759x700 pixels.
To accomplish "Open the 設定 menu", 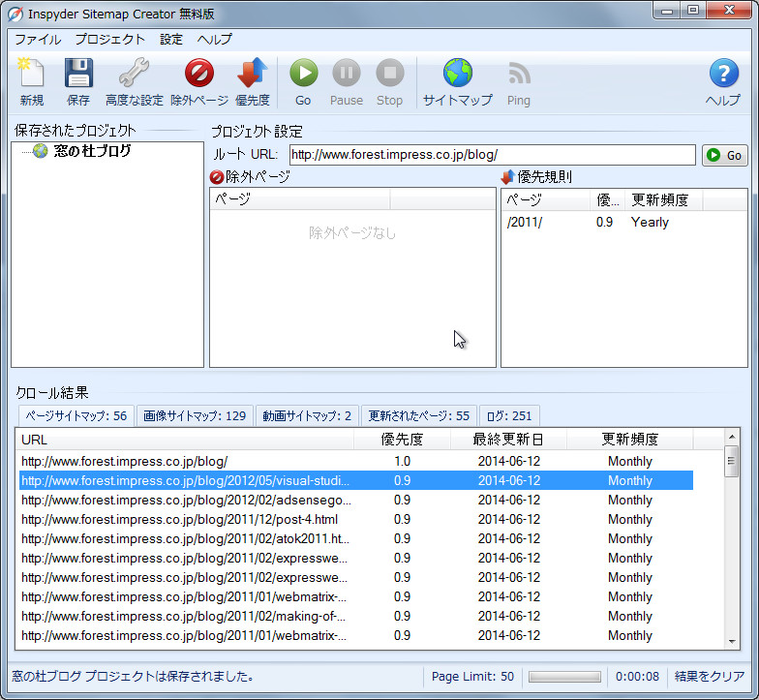I will [x=171, y=39].
